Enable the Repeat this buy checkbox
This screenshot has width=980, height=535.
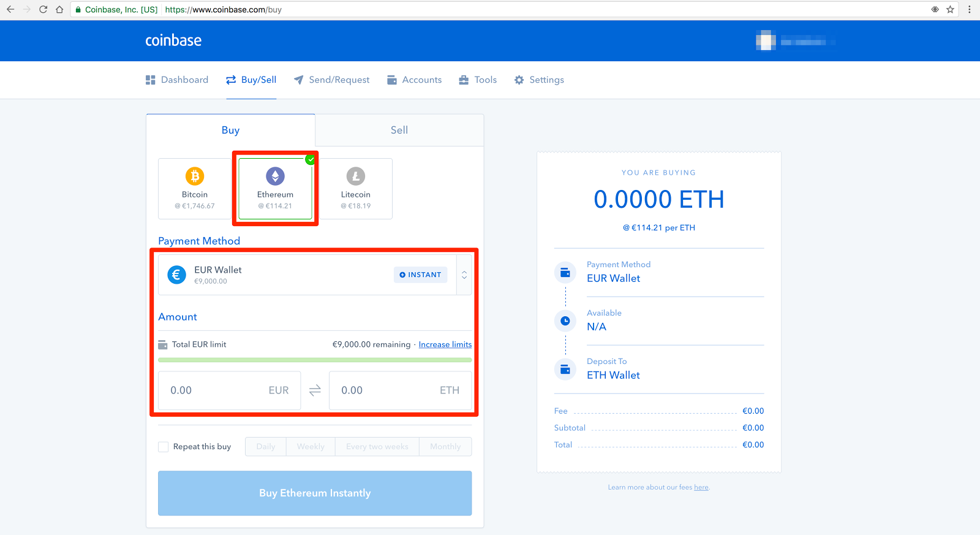point(164,447)
